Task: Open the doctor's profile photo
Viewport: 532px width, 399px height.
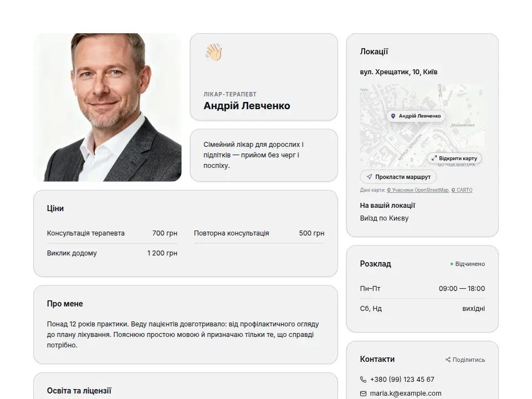Action: click(x=108, y=107)
